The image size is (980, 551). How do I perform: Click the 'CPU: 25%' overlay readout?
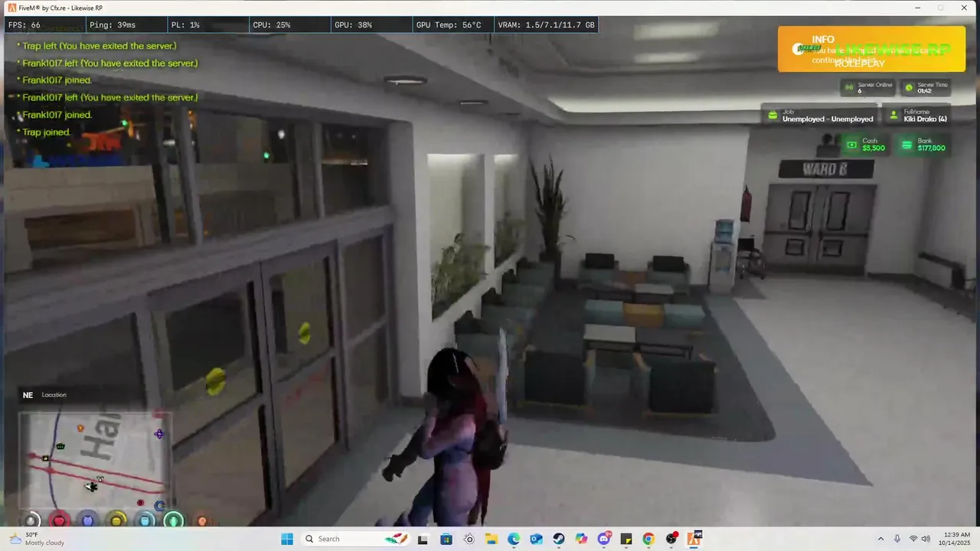[272, 25]
